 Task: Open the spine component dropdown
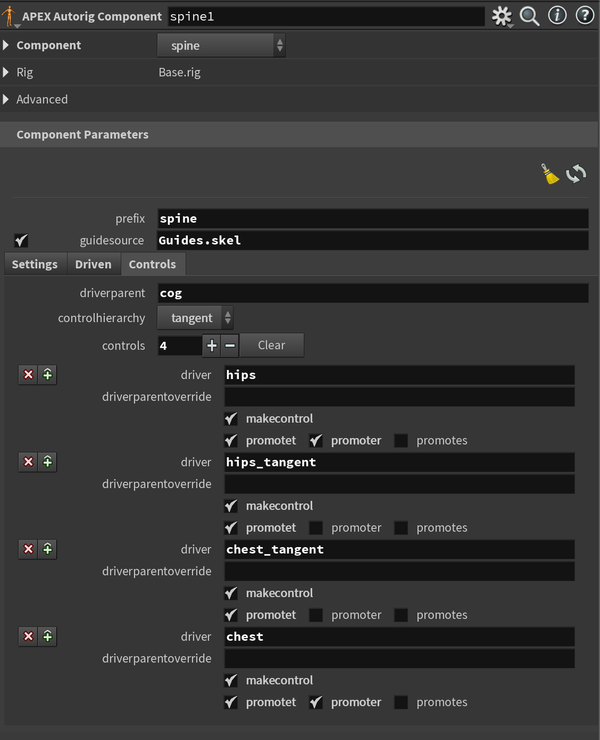[x=221, y=46]
